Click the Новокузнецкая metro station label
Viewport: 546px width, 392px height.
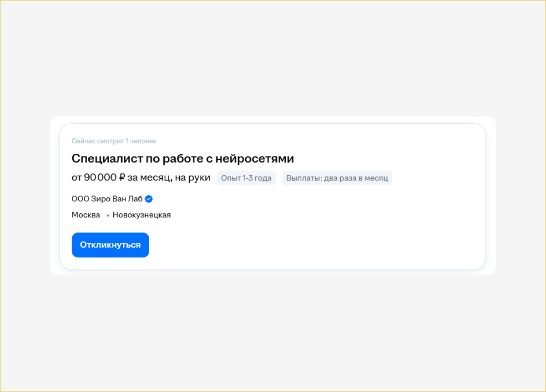coord(142,215)
